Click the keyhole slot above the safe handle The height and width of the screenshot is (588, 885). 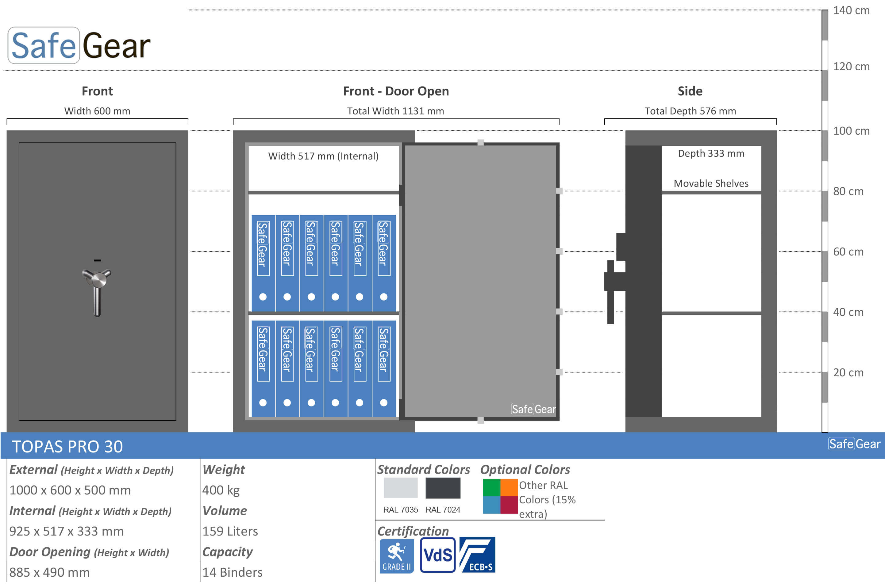click(x=98, y=260)
